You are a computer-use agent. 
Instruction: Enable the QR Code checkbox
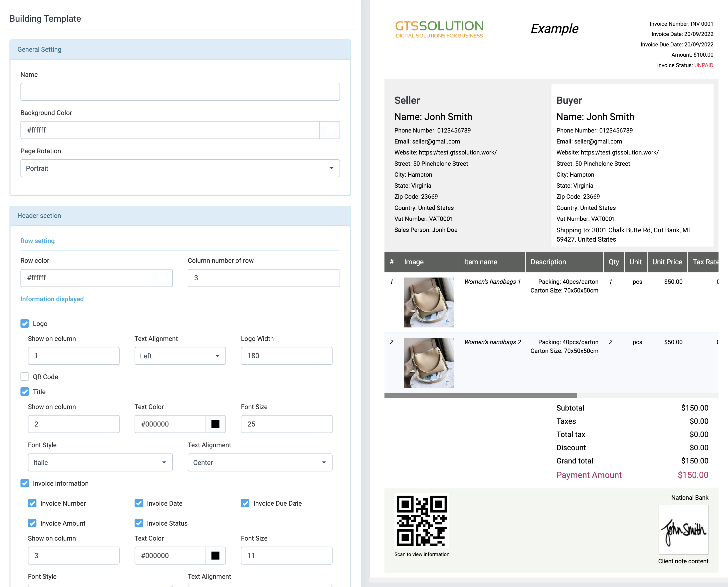click(25, 376)
